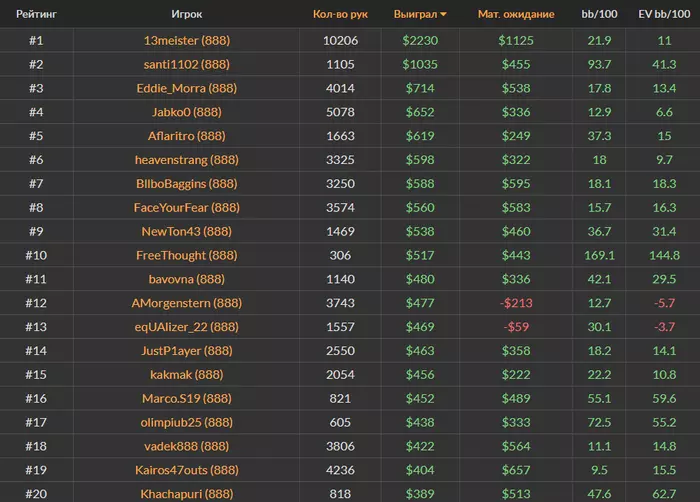This screenshot has height=502, width=700.
Task: Select the expectation value $595
Action: click(516, 184)
